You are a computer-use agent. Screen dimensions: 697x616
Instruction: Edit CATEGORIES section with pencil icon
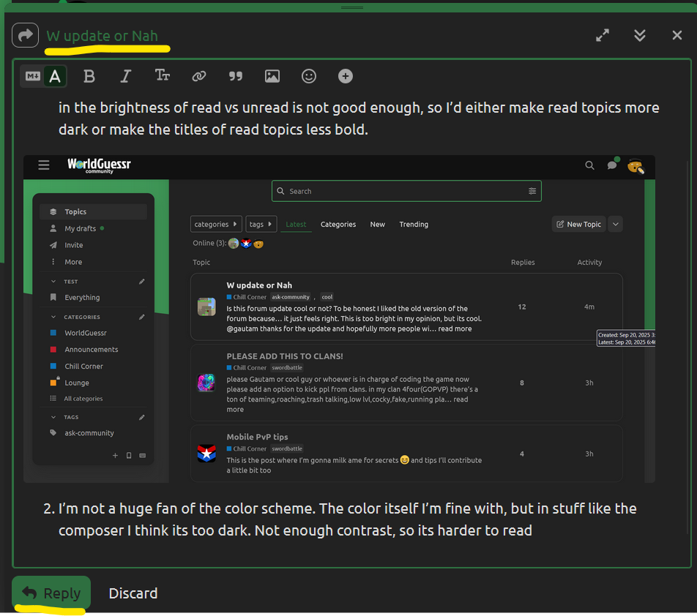[142, 317]
